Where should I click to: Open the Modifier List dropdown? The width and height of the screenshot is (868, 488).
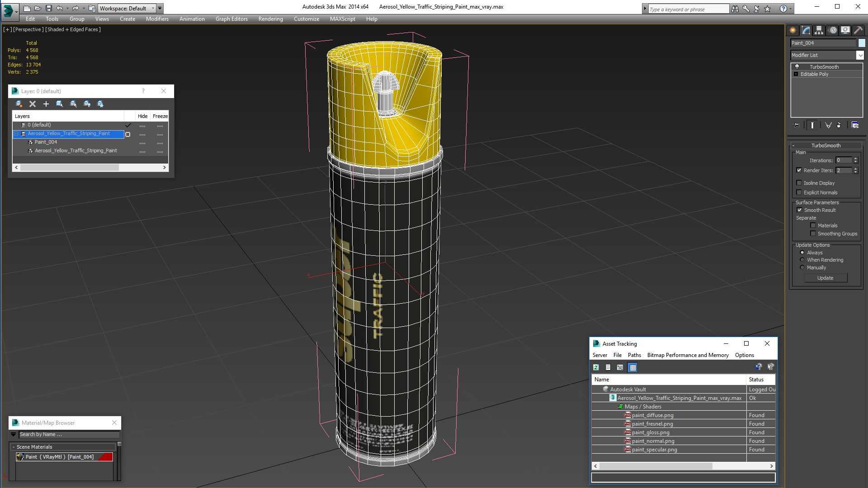point(860,55)
